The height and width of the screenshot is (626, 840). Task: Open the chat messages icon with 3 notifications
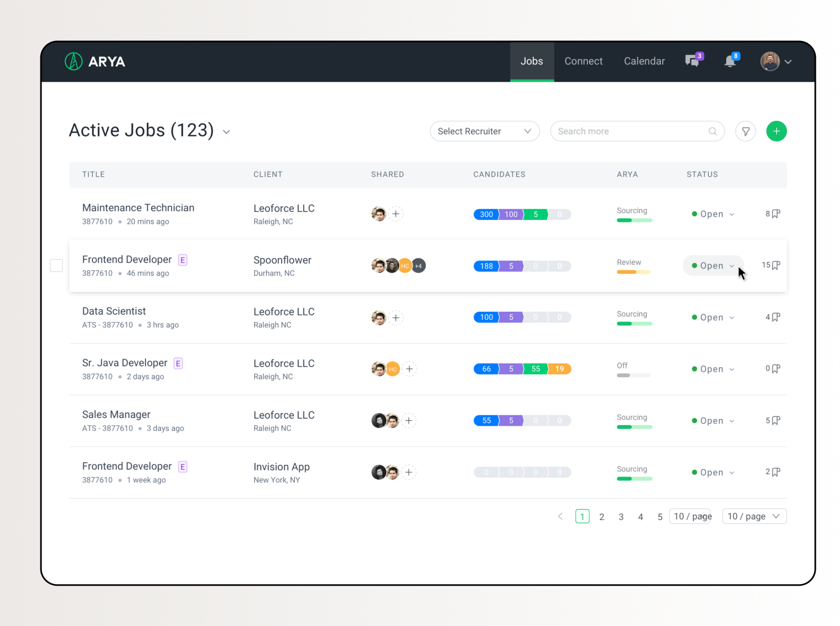click(x=691, y=61)
